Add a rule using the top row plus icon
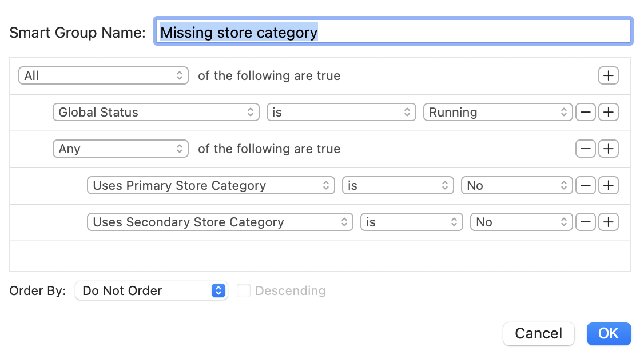 click(x=608, y=75)
